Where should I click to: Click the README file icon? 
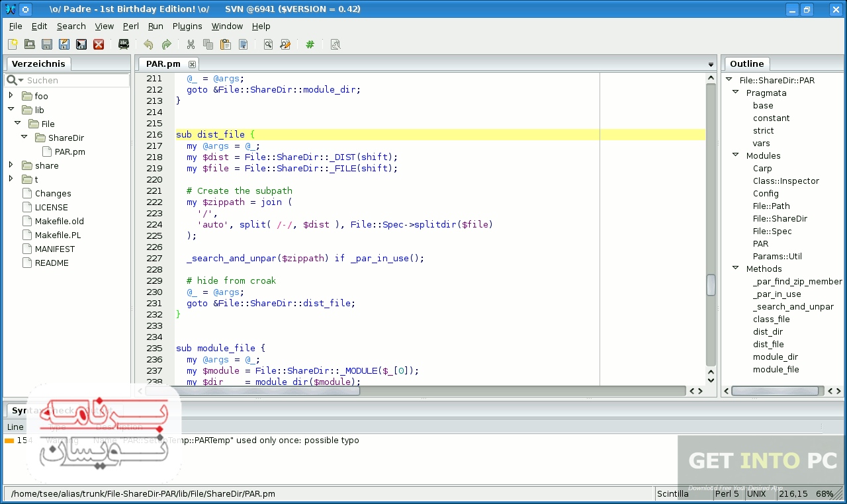[x=27, y=263]
